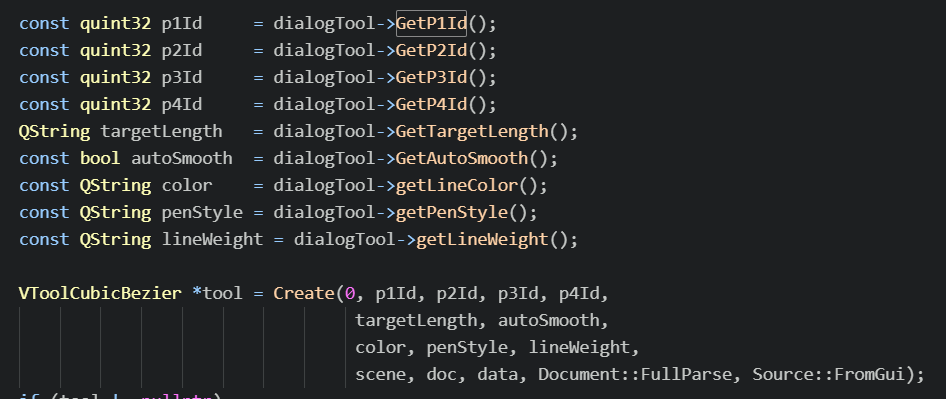Click QString type on the targetLength line
Viewport: 946px width, 399px height.
point(54,132)
